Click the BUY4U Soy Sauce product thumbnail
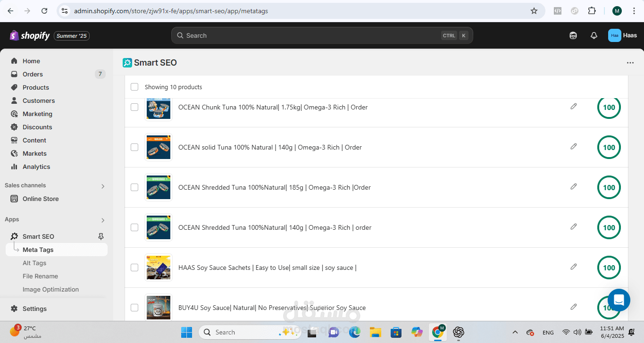The width and height of the screenshot is (644, 343). pyautogui.click(x=159, y=308)
